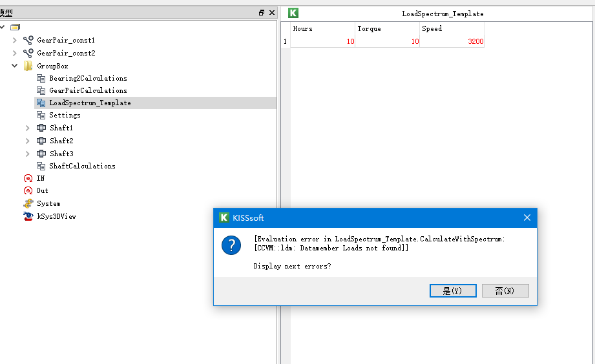Click the Settings table icon

click(x=41, y=115)
